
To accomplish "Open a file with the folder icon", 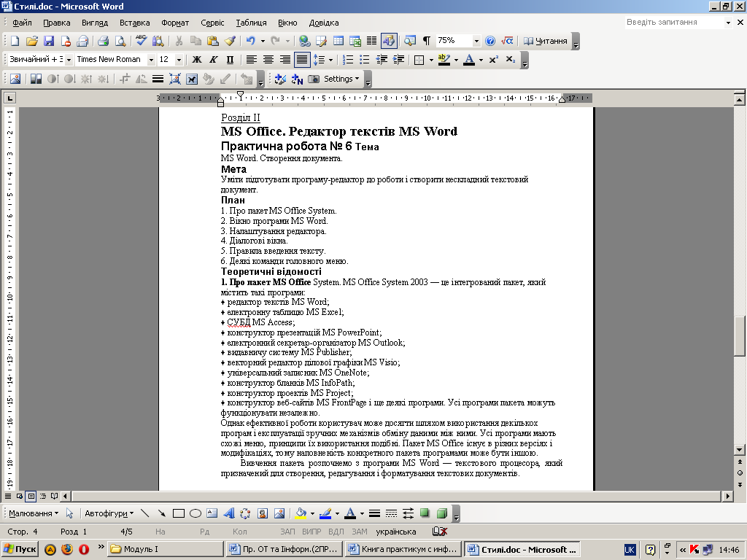I will click(32, 41).
